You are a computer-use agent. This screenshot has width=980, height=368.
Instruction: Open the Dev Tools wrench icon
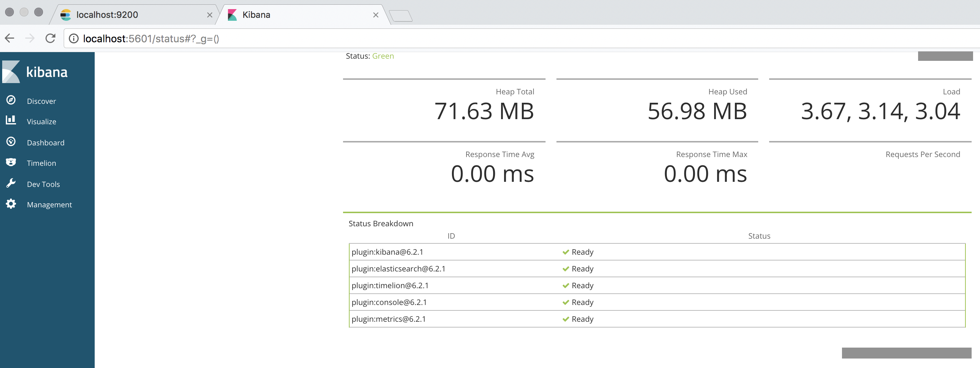(x=11, y=183)
